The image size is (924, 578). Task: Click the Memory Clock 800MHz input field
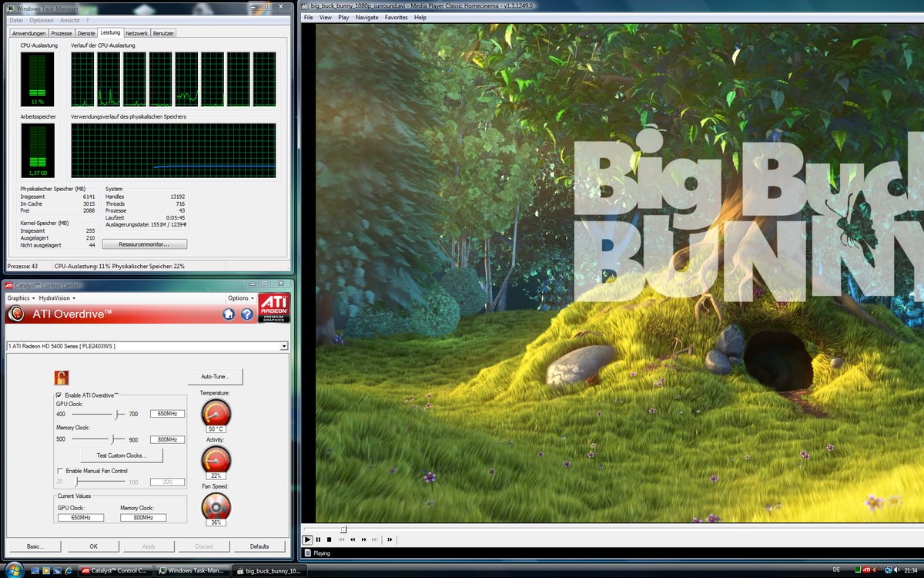click(167, 439)
